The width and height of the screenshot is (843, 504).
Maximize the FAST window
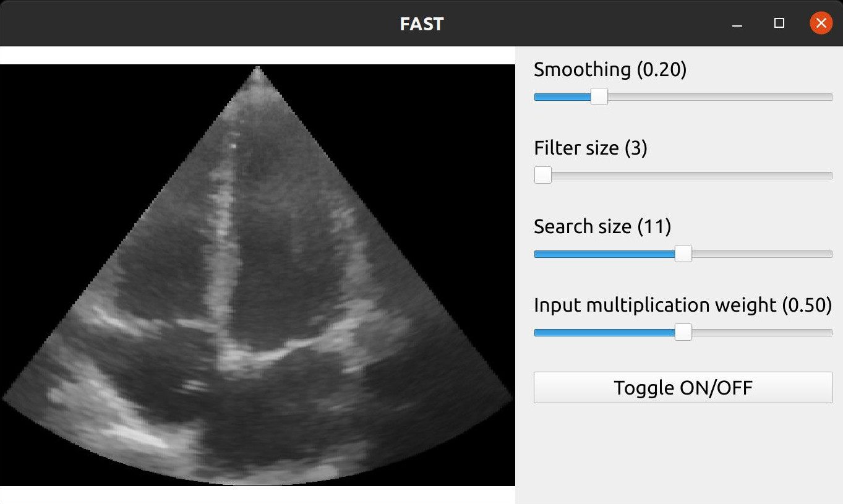click(779, 23)
